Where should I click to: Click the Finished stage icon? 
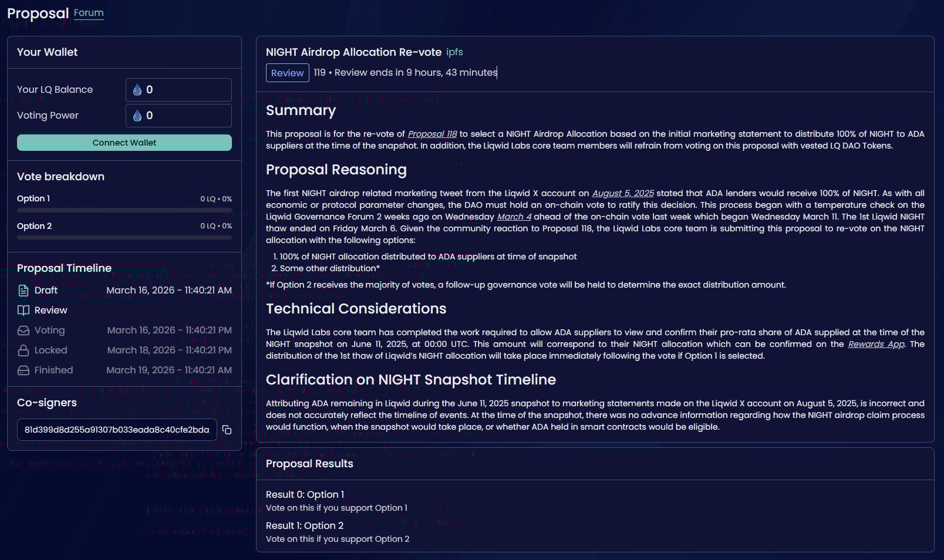(x=23, y=370)
